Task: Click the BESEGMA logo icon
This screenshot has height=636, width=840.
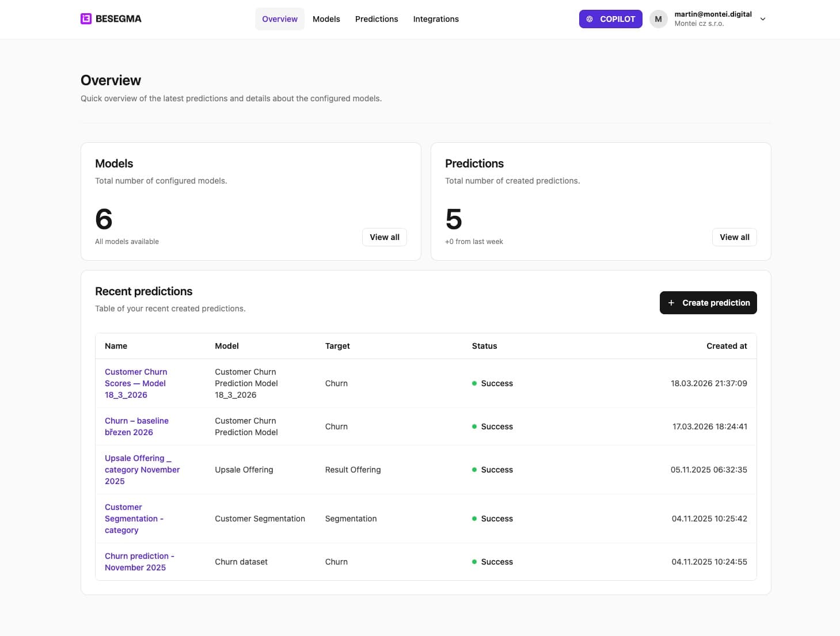Action: 85,18
